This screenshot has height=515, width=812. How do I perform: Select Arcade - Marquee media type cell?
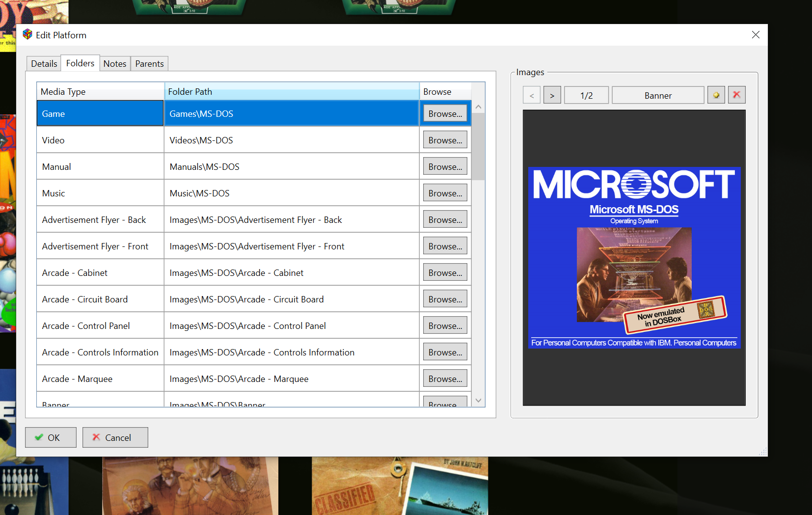(x=100, y=379)
